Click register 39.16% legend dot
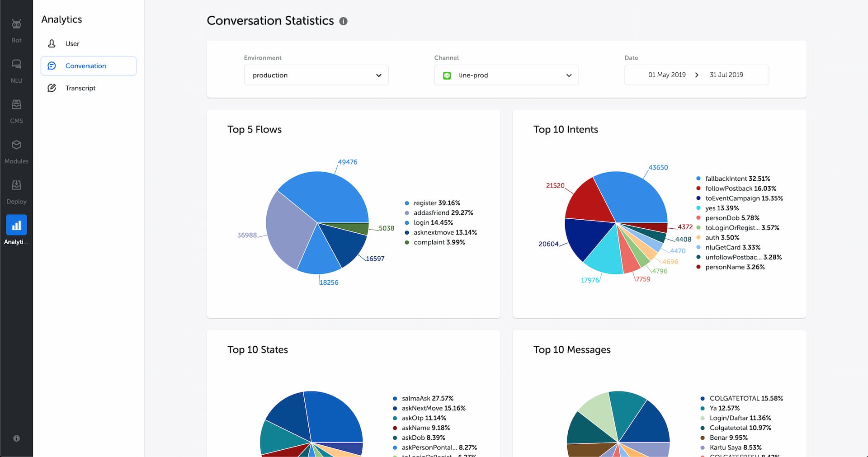 pyautogui.click(x=407, y=203)
